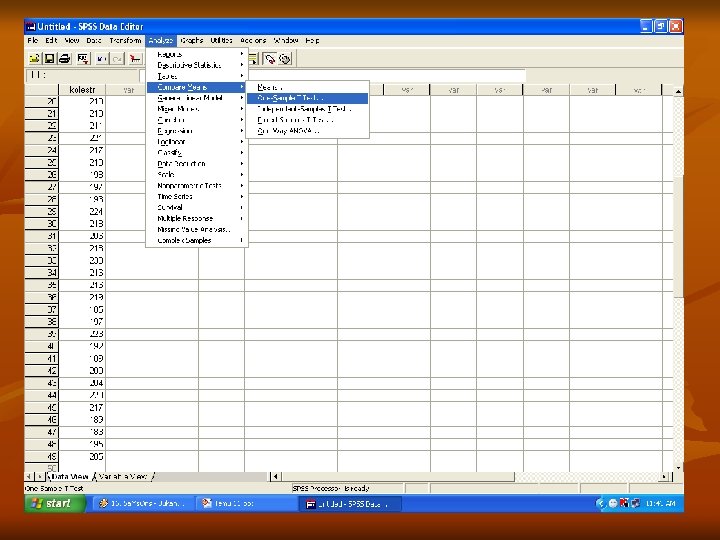Open the Window menu
Image resolution: width=720 pixels, height=540 pixels.
tap(286, 40)
